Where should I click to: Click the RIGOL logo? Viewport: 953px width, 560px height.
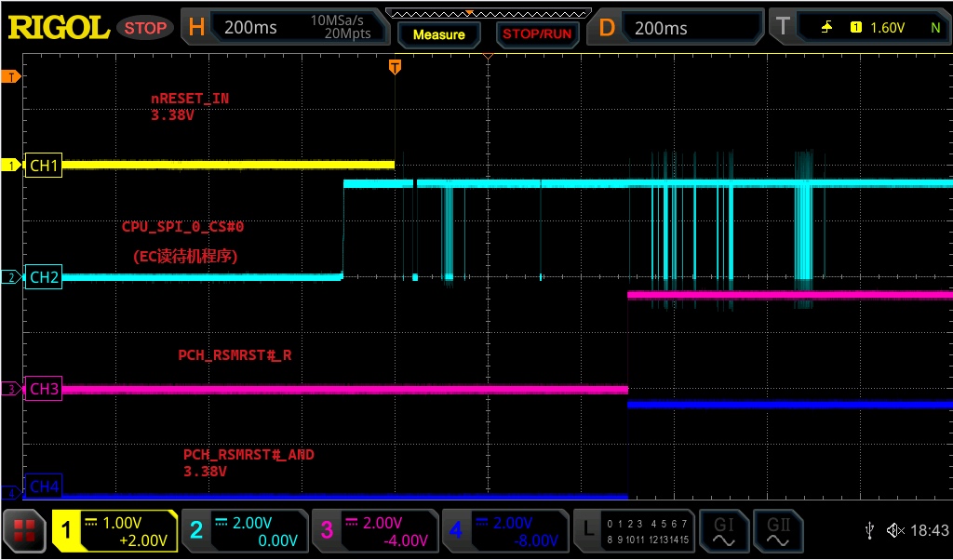[x=58, y=27]
